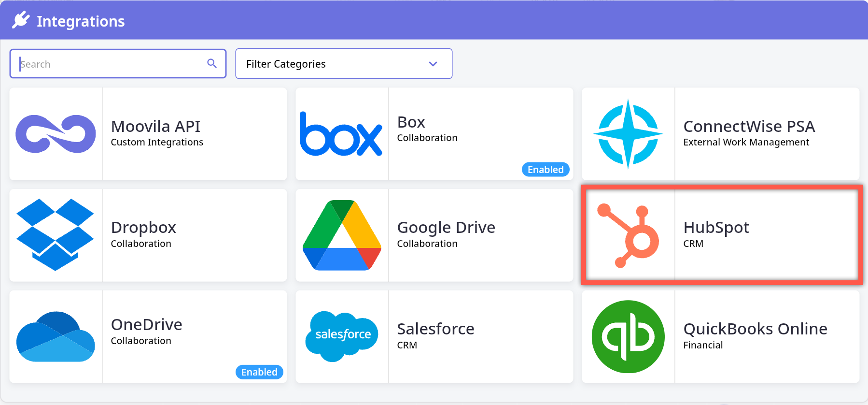Click the Moovila API infinity logo
The height and width of the screenshot is (405, 868).
pyautogui.click(x=56, y=134)
